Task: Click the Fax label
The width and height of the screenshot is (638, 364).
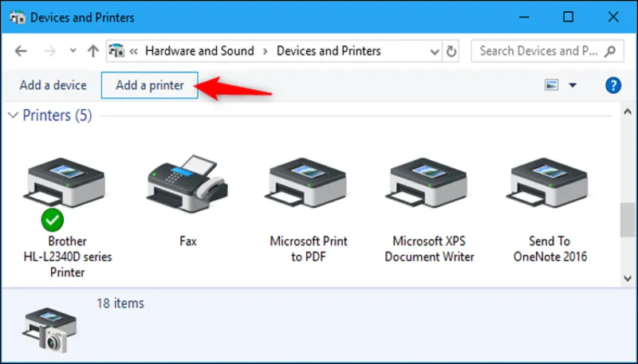Action: (188, 241)
